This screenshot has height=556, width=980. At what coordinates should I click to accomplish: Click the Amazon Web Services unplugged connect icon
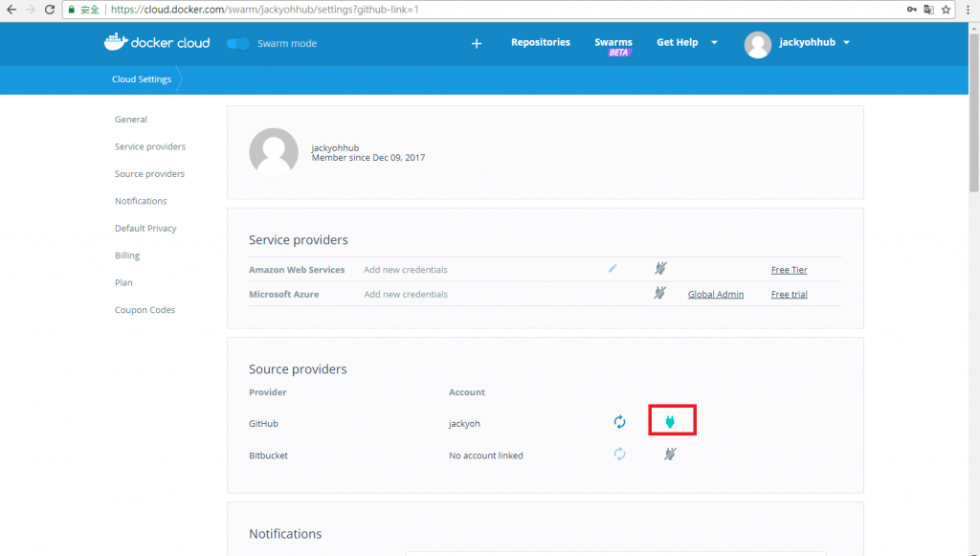pyautogui.click(x=660, y=269)
